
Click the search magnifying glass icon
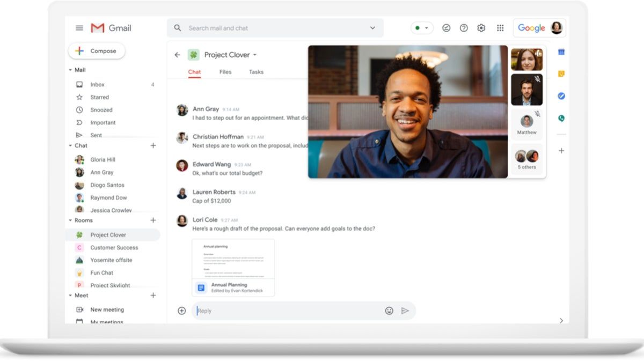(177, 27)
